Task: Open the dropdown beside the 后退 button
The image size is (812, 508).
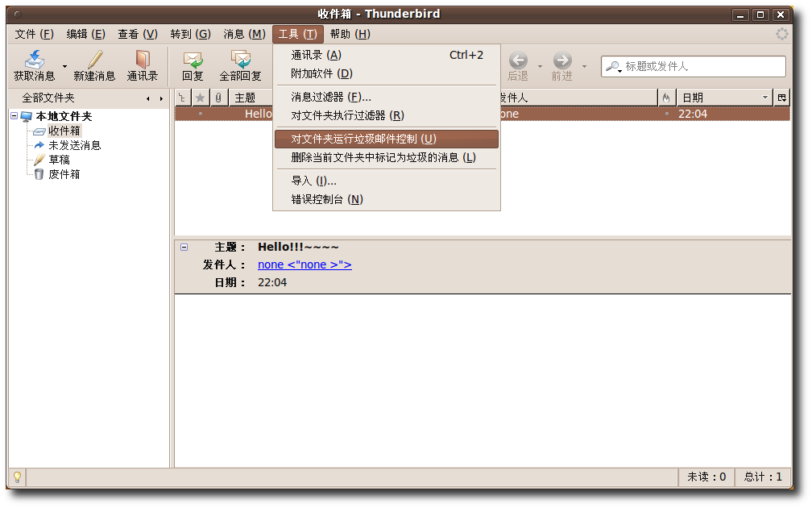Action: (540, 66)
